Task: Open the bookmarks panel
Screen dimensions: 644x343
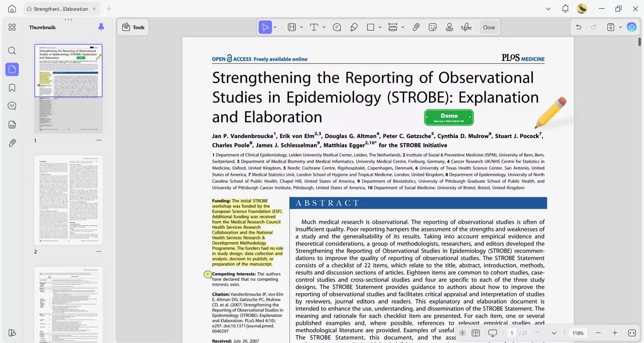Action: coord(12,88)
